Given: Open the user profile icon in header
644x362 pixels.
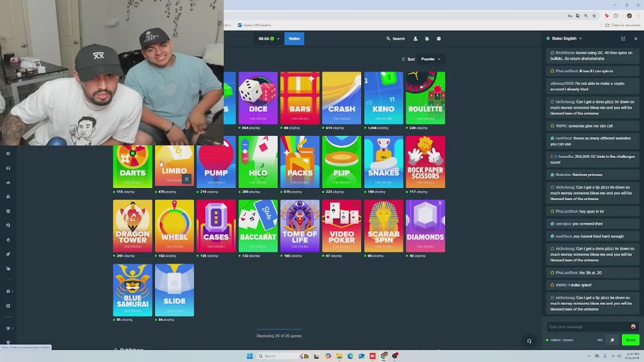Looking at the screenshot, I should click(415, 39).
